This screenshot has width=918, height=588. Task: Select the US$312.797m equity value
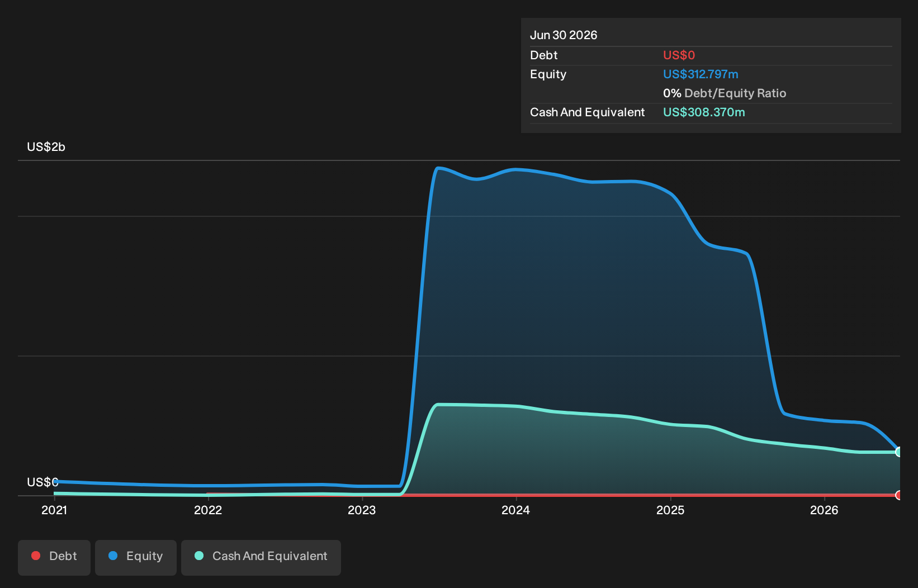coord(701,74)
